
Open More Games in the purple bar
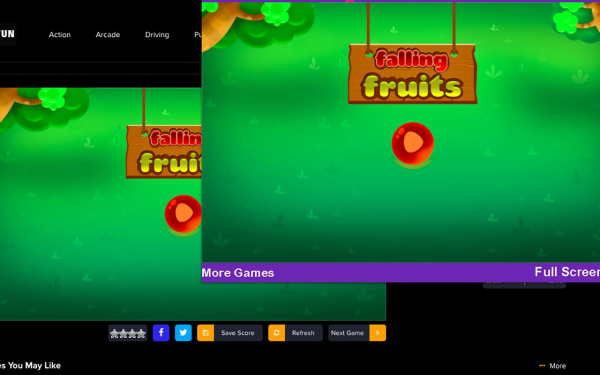point(238,273)
